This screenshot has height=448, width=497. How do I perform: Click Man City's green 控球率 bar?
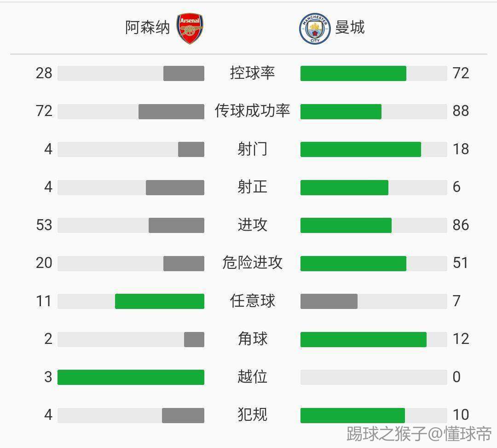(x=353, y=73)
